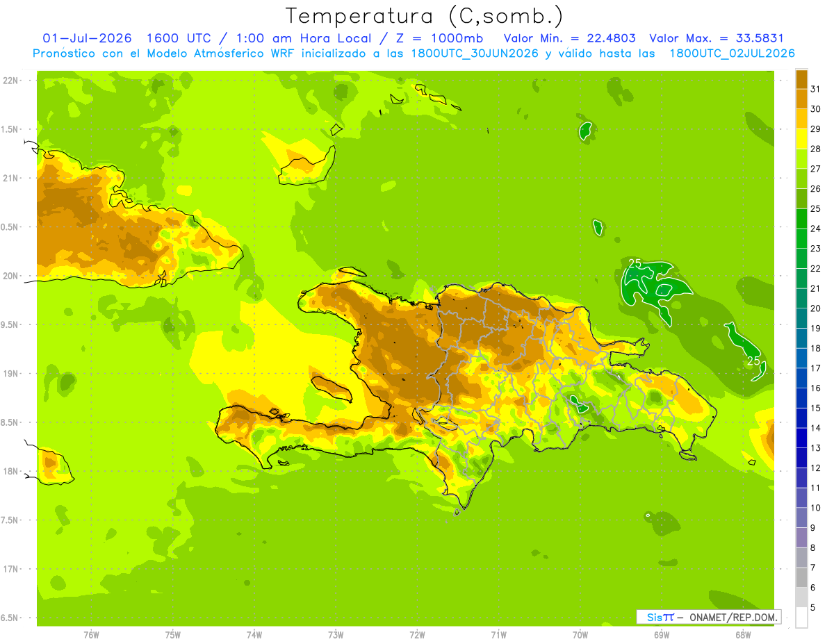Click colorbar swatch between 30 and 31
The image size is (834, 644).
(x=801, y=99)
